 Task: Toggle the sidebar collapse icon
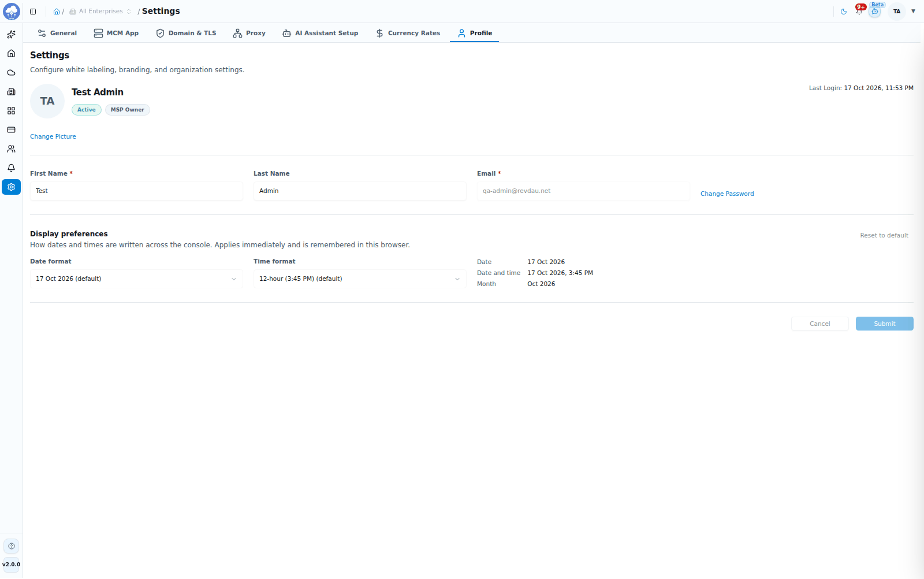33,12
